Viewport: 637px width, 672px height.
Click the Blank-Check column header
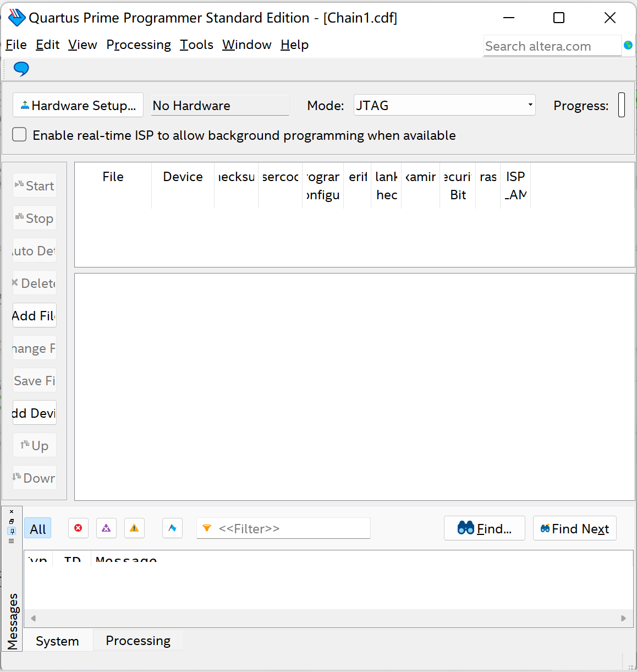coord(387,185)
